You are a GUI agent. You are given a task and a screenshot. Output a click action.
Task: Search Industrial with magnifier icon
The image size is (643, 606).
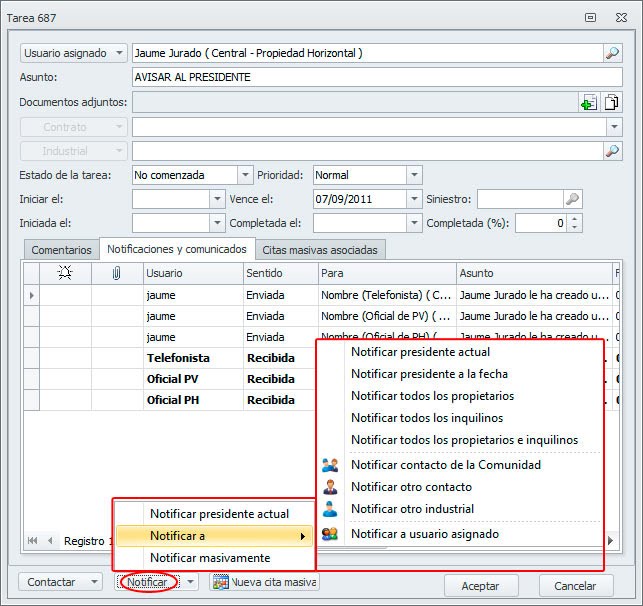[x=612, y=151]
